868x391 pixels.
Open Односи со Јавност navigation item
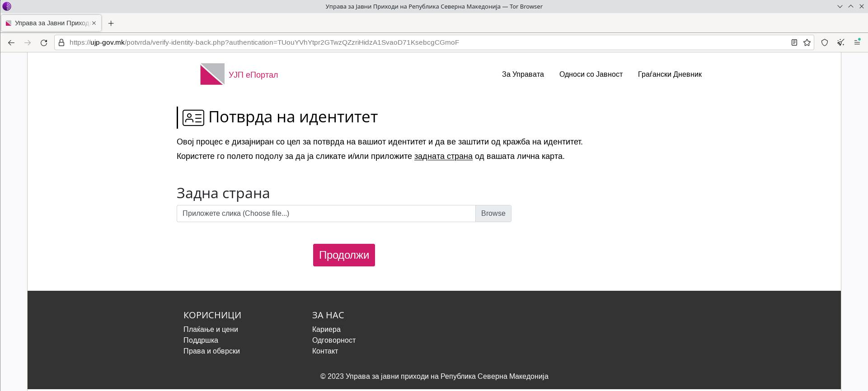tap(591, 74)
